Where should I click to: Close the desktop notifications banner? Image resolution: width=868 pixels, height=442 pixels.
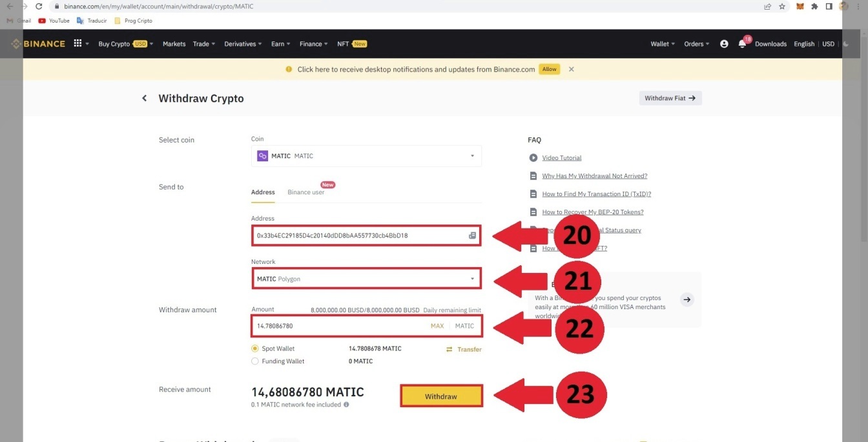point(571,69)
